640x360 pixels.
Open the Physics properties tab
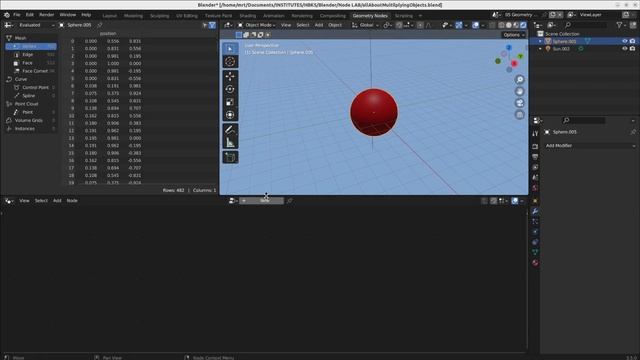pos(535,232)
